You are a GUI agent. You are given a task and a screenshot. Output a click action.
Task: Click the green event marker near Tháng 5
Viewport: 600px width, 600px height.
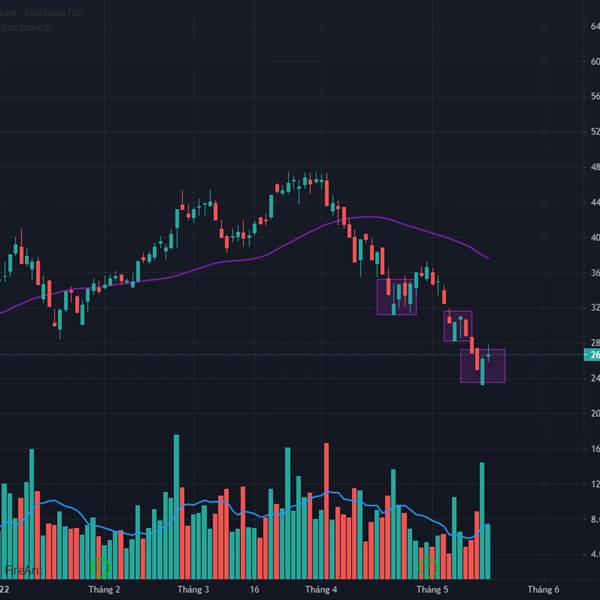[x=428, y=568]
